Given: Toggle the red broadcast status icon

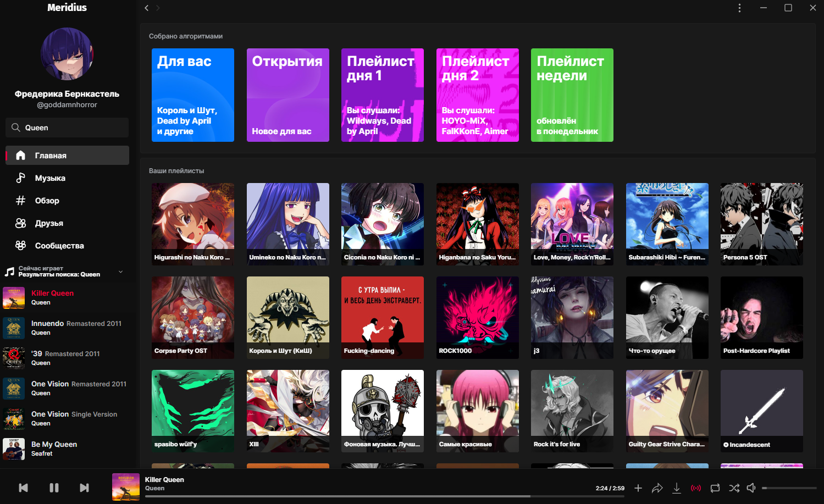Looking at the screenshot, I should 696,488.
